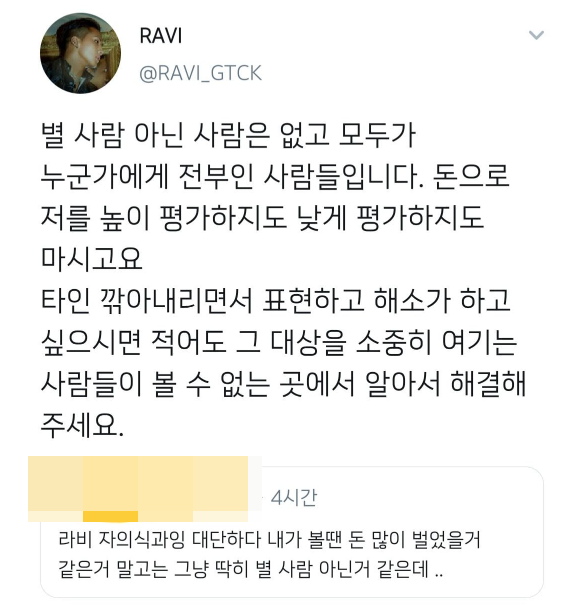This screenshot has height=609, width=567.
Task: Click the final tweet line 주세요.
Action: [x=82, y=425]
